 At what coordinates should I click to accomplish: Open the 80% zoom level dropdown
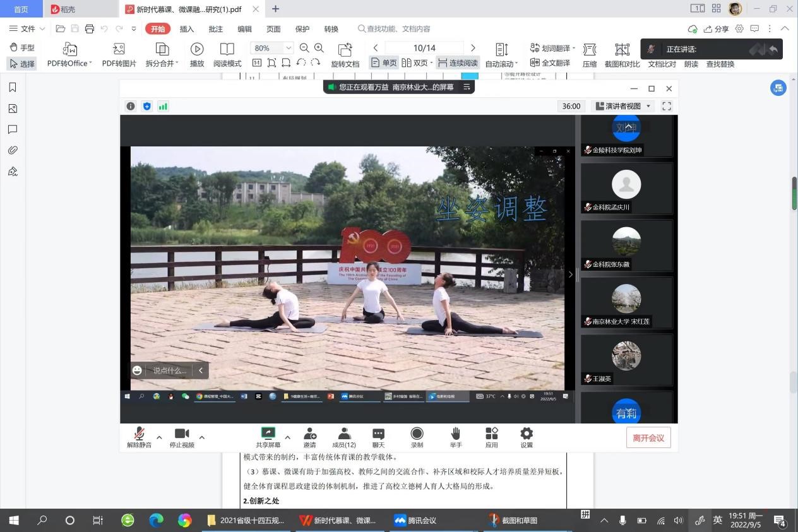pos(289,48)
